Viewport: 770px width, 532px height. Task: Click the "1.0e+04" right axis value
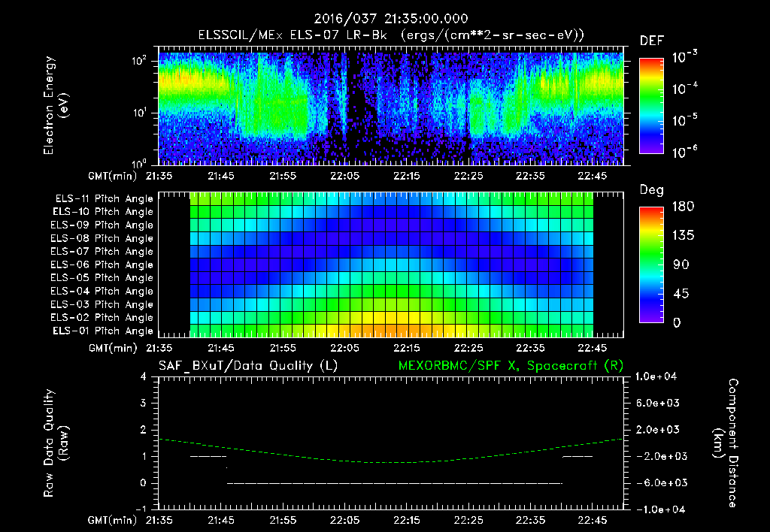pyautogui.click(x=656, y=376)
